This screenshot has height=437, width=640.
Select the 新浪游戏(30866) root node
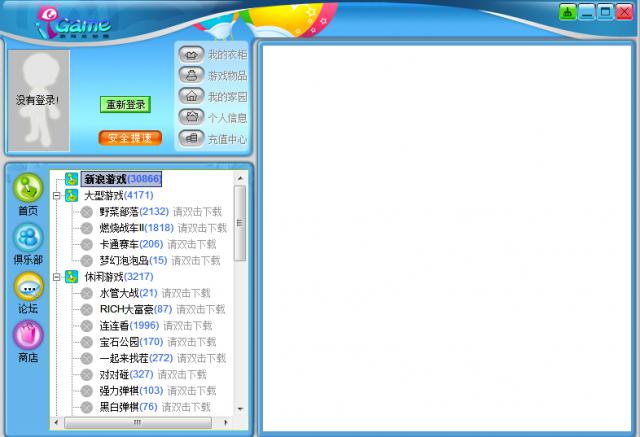pyautogui.click(x=121, y=179)
